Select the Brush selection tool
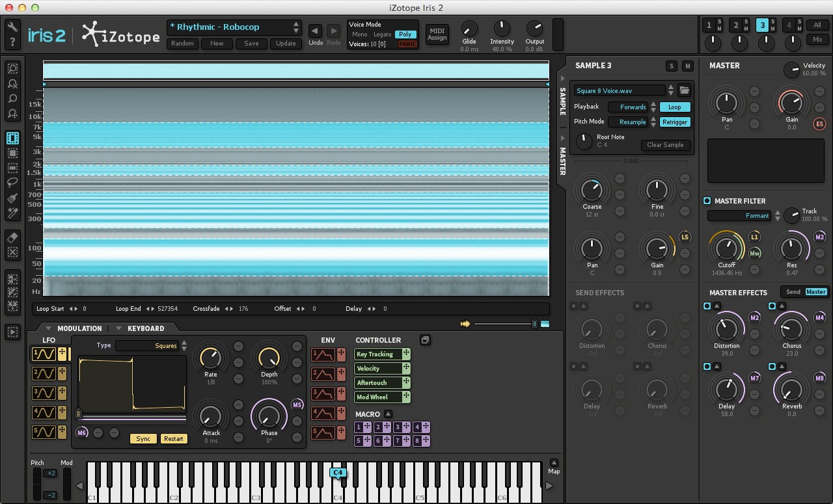 pyautogui.click(x=12, y=198)
